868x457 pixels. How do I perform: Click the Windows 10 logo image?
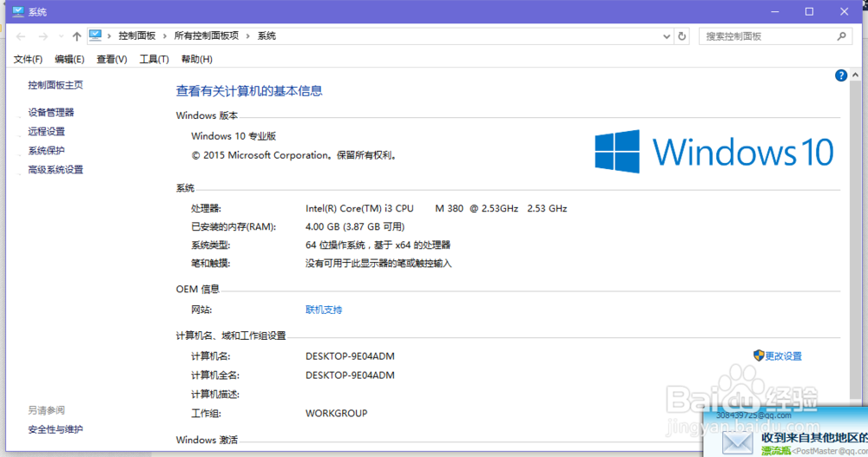pos(714,152)
